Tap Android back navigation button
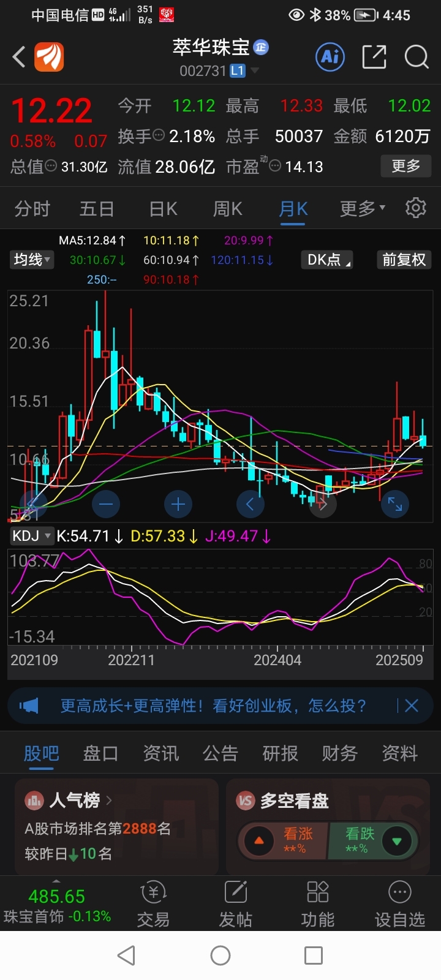This screenshot has width=441, height=980. click(x=126, y=956)
